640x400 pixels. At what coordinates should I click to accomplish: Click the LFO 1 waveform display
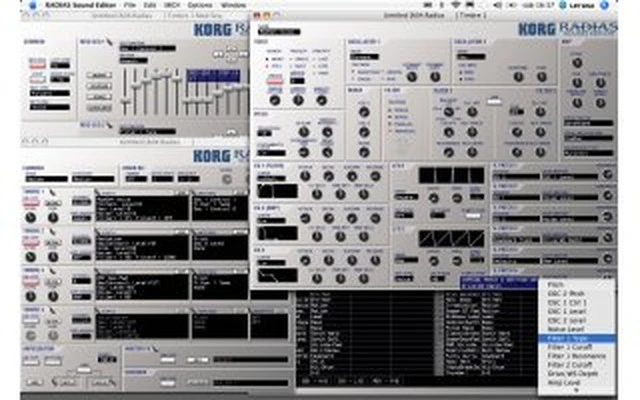(x=451, y=176)
